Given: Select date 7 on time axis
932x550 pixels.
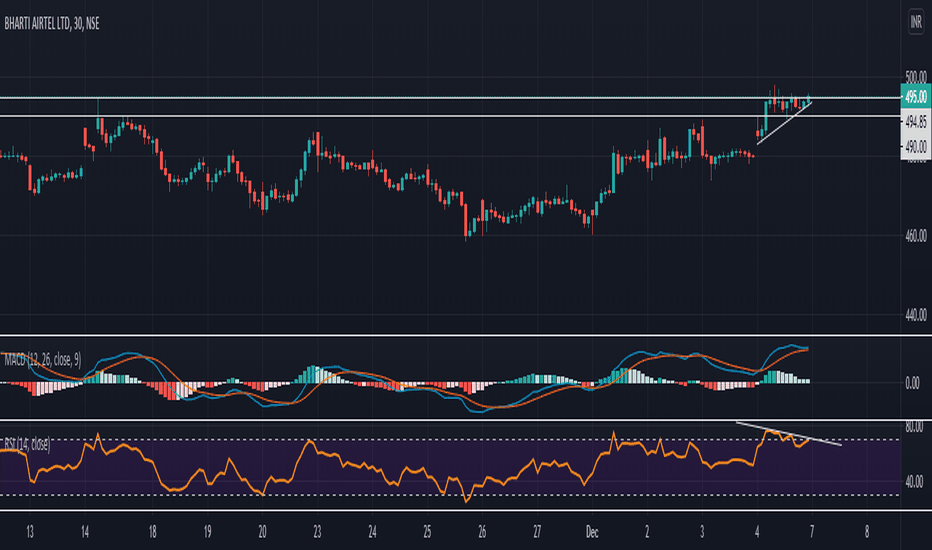Looking at the screenshot, I should 812,532.
